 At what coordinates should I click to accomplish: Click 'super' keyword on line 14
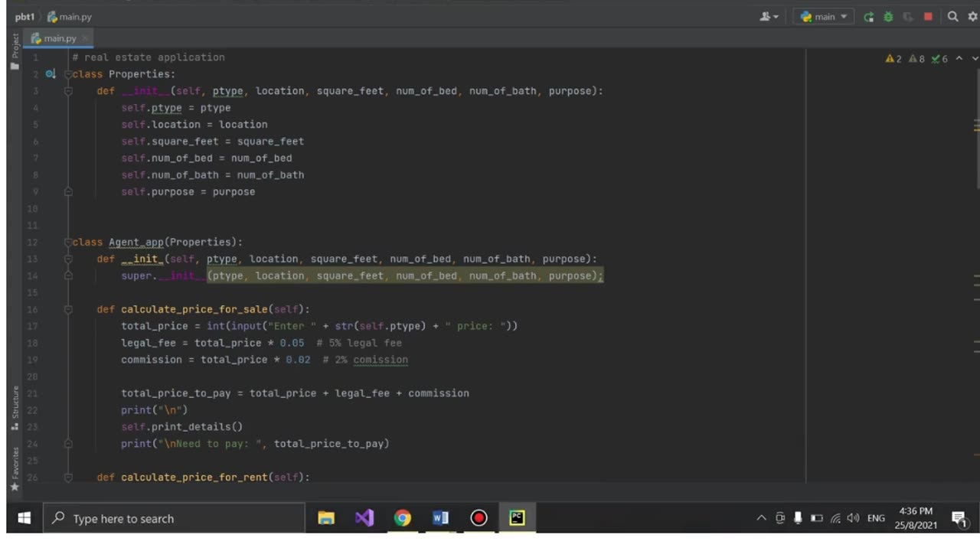pyautogui.click(x=136, y=275)
